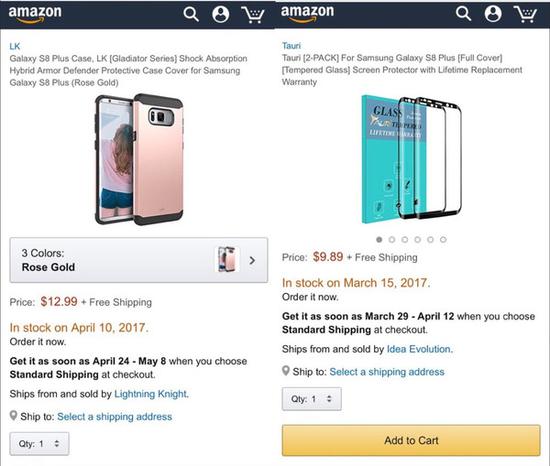Open Lightning Knight seller link
The width and height of the screenshot is (550, 466).
point(152,394)
